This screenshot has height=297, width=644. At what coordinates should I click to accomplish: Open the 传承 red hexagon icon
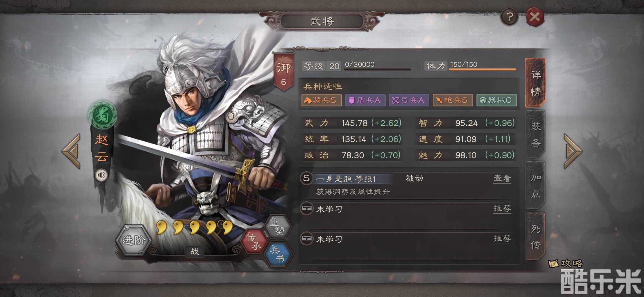pyautogui.click(x=254, y=242)
